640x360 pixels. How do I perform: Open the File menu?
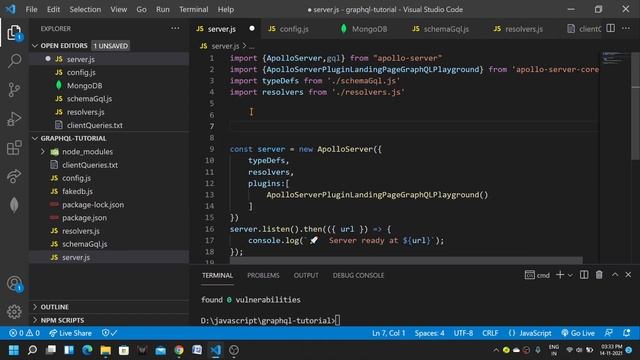[x=31, y=9]
